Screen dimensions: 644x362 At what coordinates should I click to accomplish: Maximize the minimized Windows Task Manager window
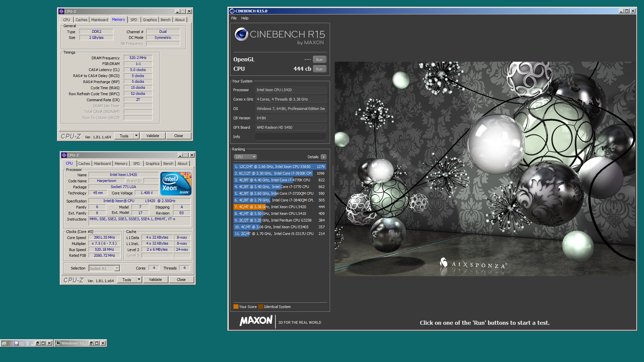point(97,343)
